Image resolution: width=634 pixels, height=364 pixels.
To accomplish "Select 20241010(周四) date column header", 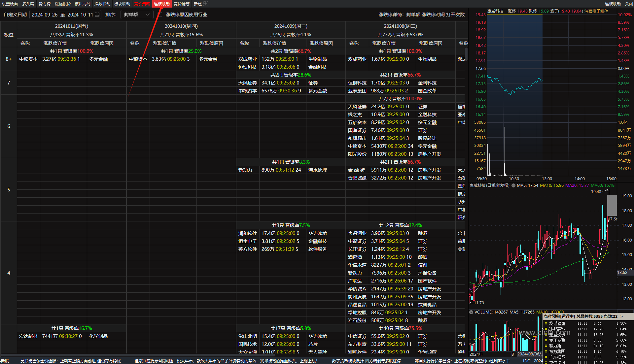I will click(x=181, y=26).
